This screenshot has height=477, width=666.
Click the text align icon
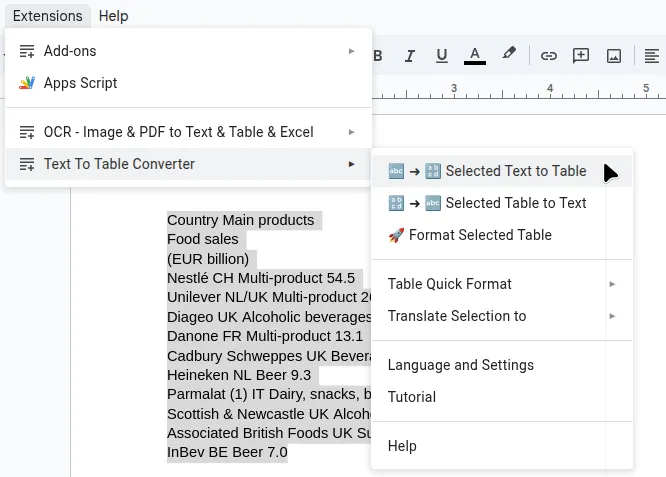[652, 56]
